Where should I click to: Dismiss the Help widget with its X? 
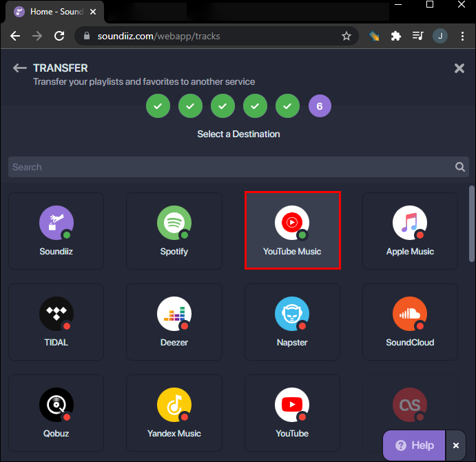click(455, 445)
